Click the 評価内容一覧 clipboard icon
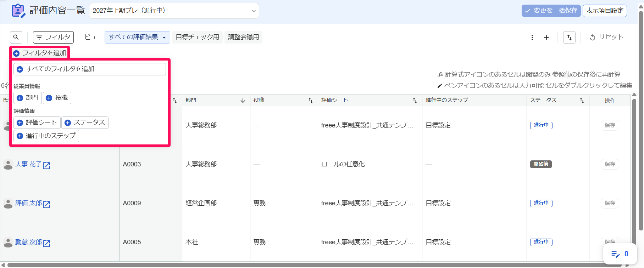Image resolution: width=644 pixels, height=268 pixels. pyautogui.click(x=18, y=11)
